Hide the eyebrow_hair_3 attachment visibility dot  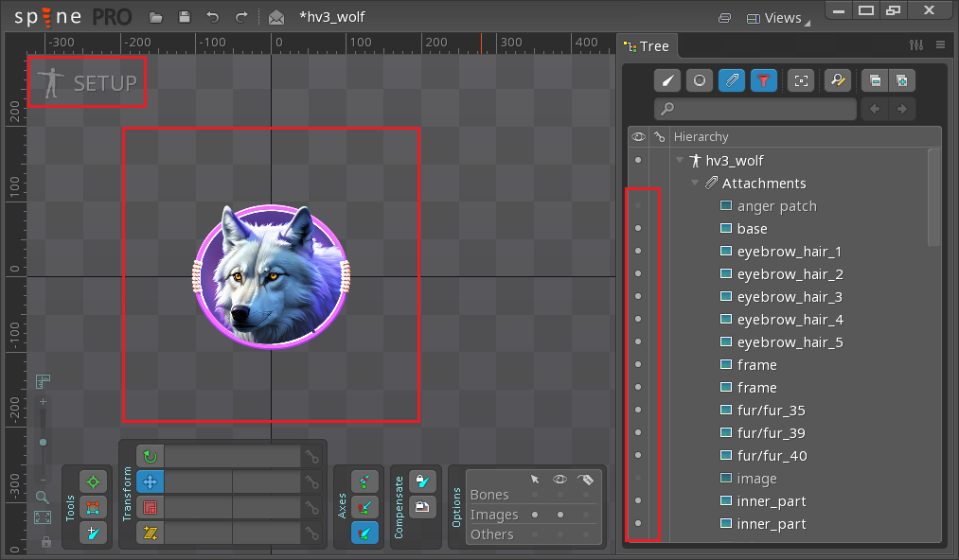[x=638, y=297]
